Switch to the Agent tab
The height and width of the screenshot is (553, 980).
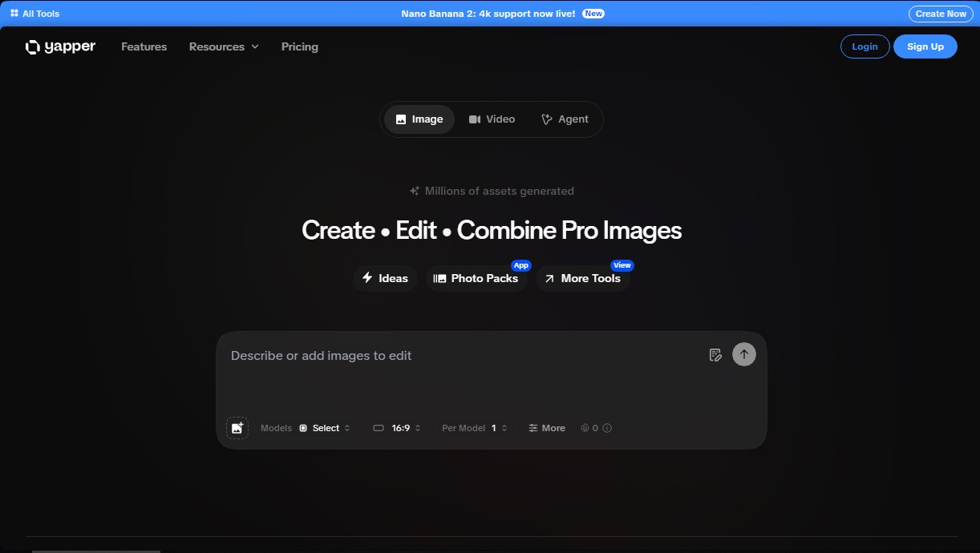click(x=565, y=119)
